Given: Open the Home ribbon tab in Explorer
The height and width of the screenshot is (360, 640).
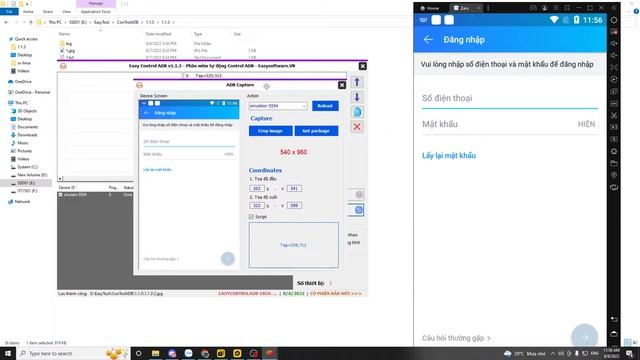Looking at the screenshot, I should point(28,12).
